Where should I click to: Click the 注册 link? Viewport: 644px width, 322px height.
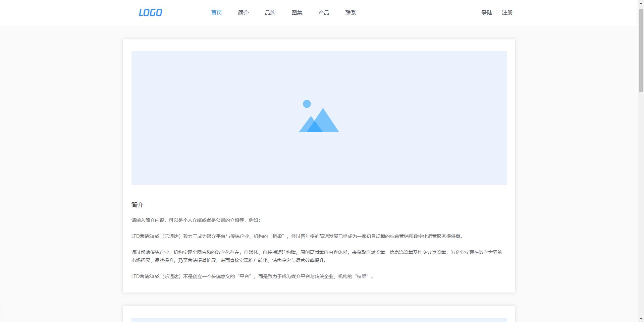click(x=507, y=13)
